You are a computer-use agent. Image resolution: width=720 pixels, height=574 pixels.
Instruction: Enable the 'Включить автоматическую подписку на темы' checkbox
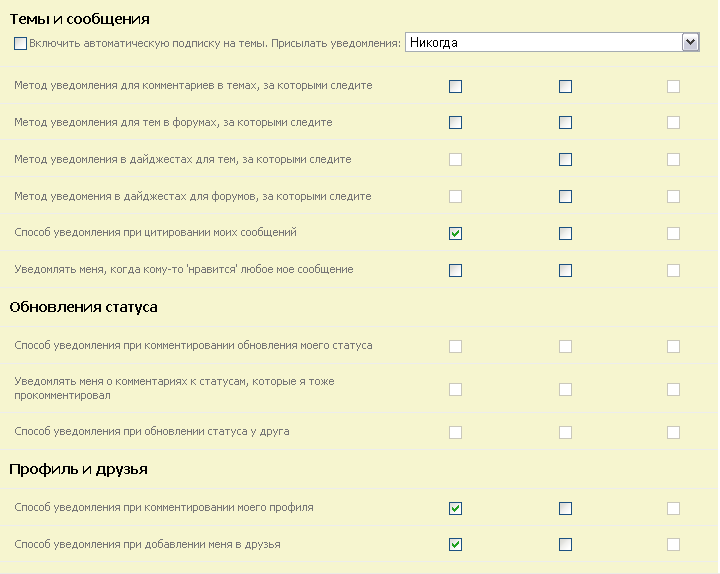click(20, 44)
